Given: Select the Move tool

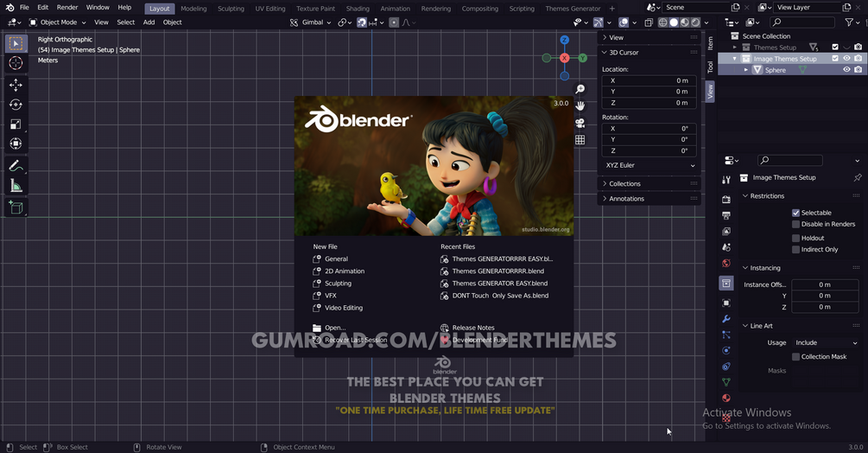Looking at the screenshot, I should pos(16,85).
